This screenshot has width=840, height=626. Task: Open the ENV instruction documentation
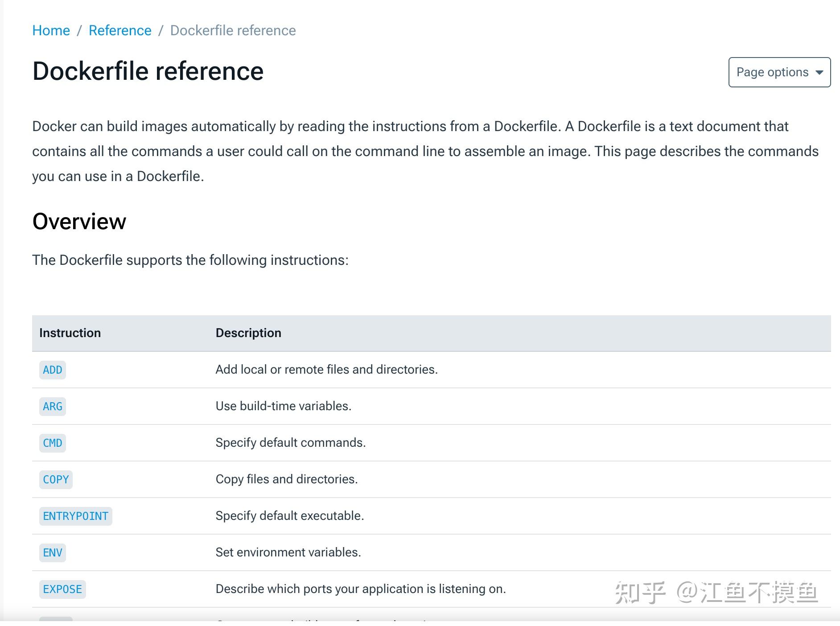[52, 552]
